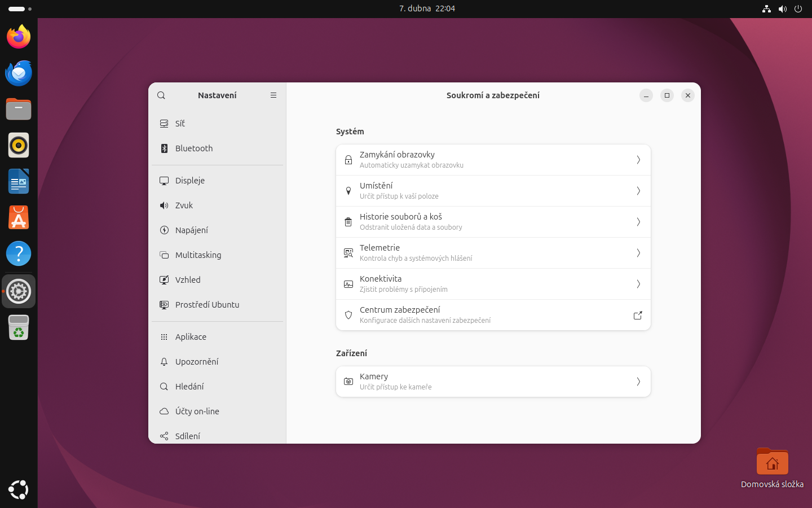
Task: Expand the Konektivita row chevron
Action: 638,284
